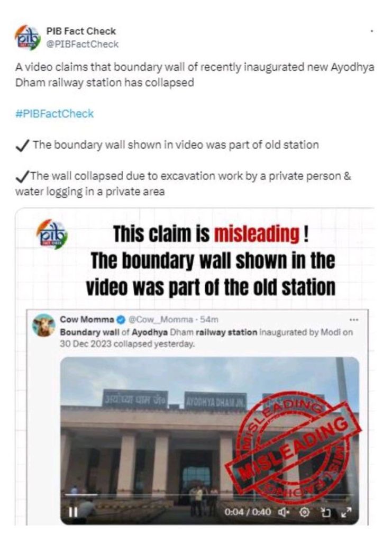The image size is (392, 542).
Task: Click the blue verified badge beside Cow Momma
Action: [x=121, y=320]
